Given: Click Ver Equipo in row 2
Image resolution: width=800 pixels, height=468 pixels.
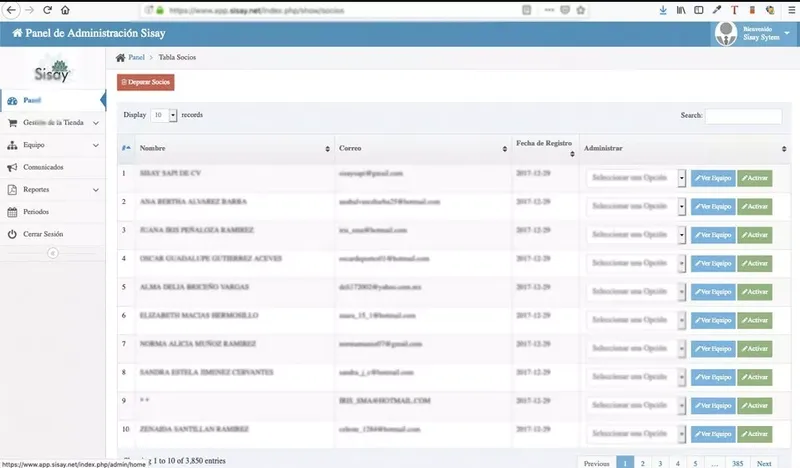Looking at the screenshot, I should 713,207.
